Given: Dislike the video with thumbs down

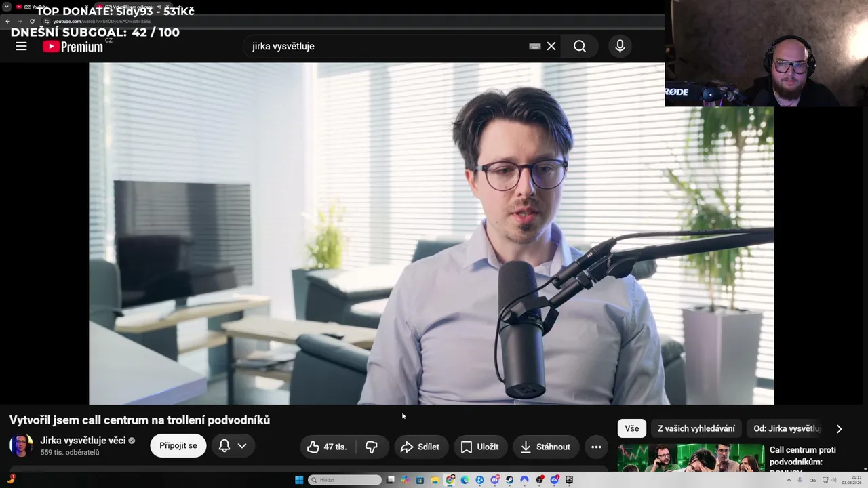Looking at the screenshot, I should pyautogui.click(x=372, y=447).
